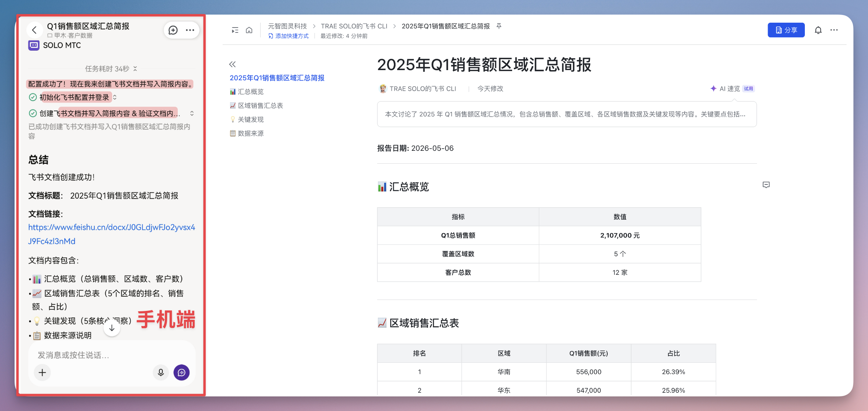Image resolution: width=868 pixels, height=411 pixels.
Task: Click the author 'TRAE SOLO的飞书 CLI' avatar
Action: pos(383,89)
